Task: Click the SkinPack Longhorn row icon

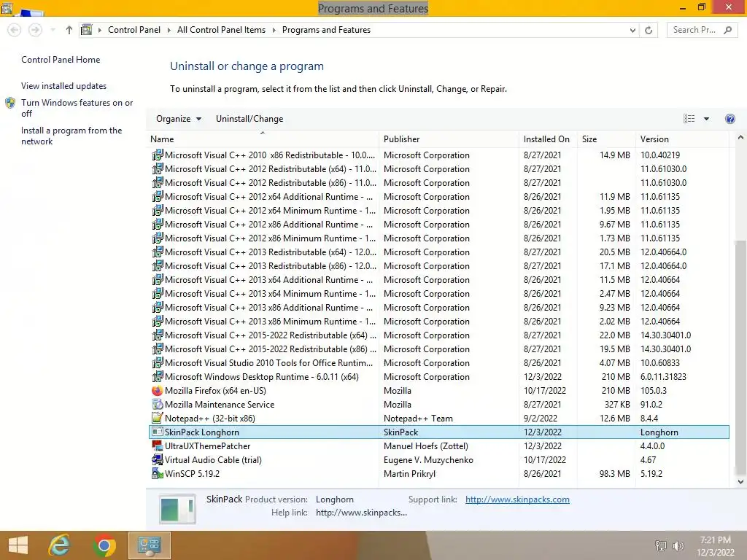Action: (x=157, y=432)
